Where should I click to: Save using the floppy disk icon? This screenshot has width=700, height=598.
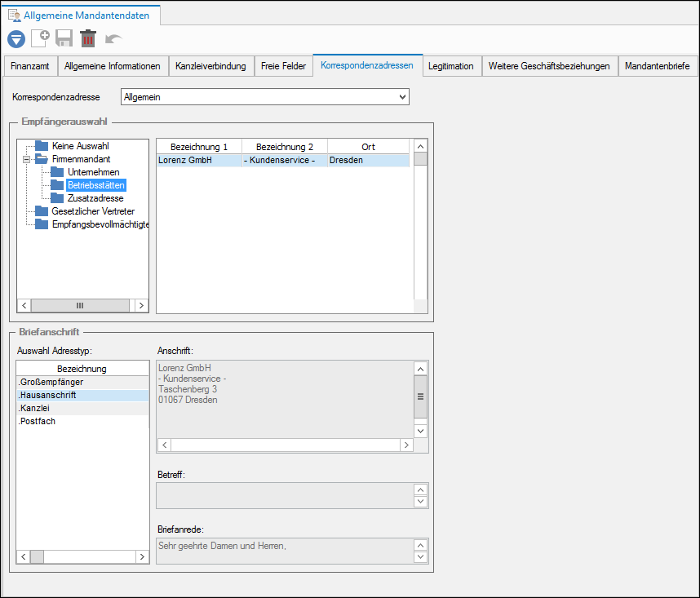click(64, 38)
